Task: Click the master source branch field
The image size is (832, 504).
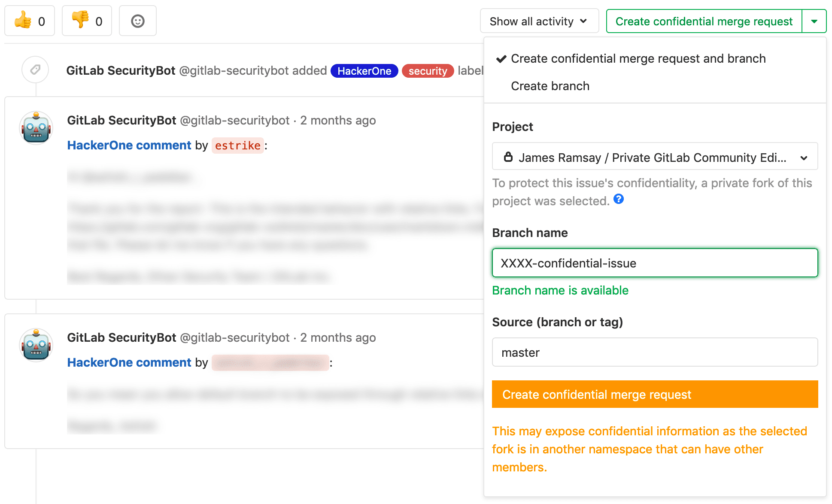Action: (654, 352)
